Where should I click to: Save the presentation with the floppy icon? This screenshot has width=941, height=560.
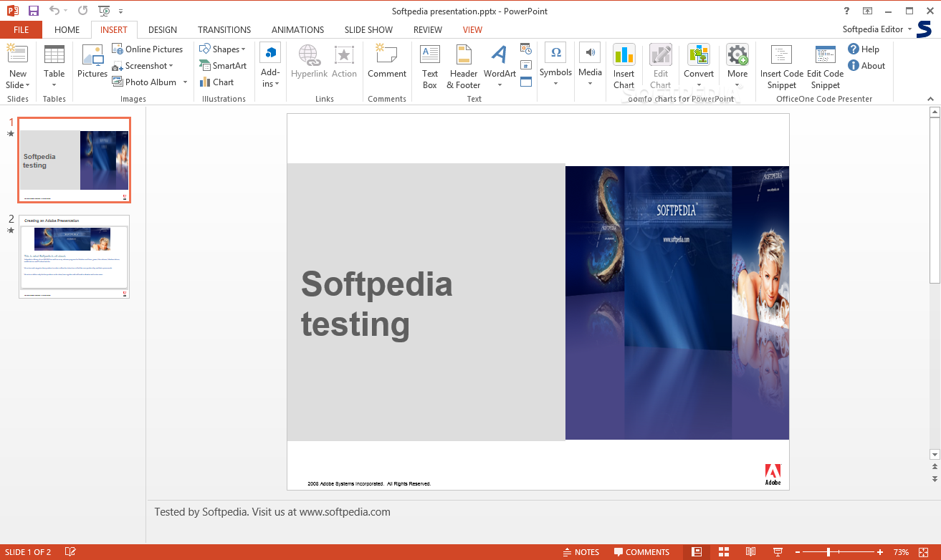tap(33, 11)
